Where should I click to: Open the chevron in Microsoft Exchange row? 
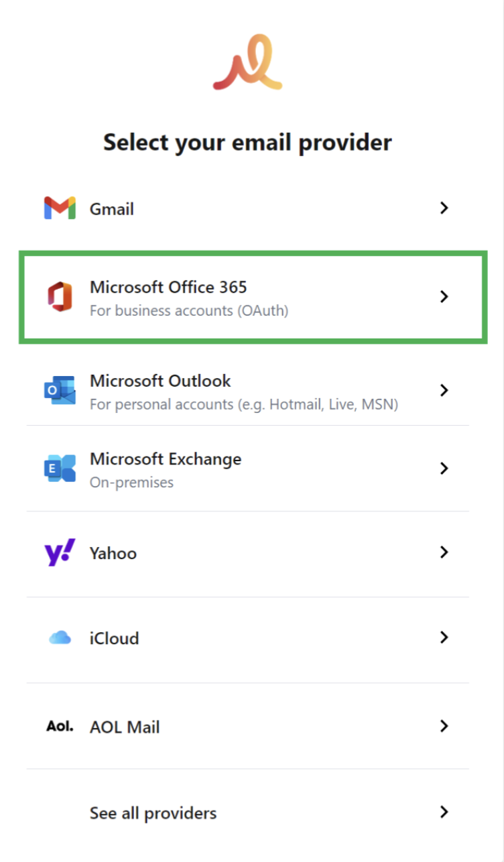tap(444, 468)
